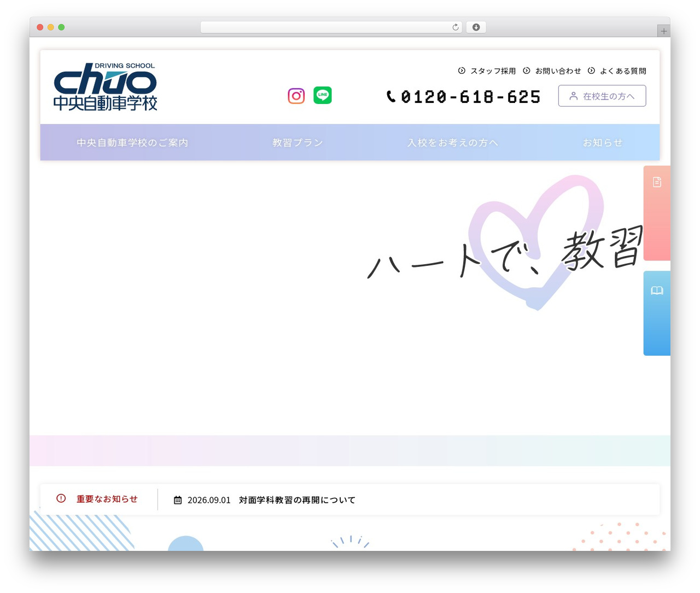Viewport: 700px width, 593px height.
Task: Click the browser address bar
Action: (x=331, y=27)
